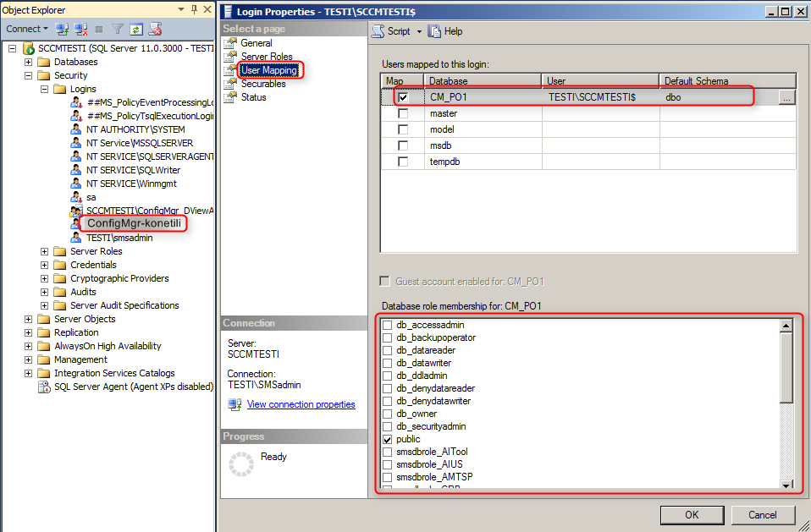Check the Map checkbox for msdb
Viewport: 811px width, 532px height.
[x=403, y=145]
